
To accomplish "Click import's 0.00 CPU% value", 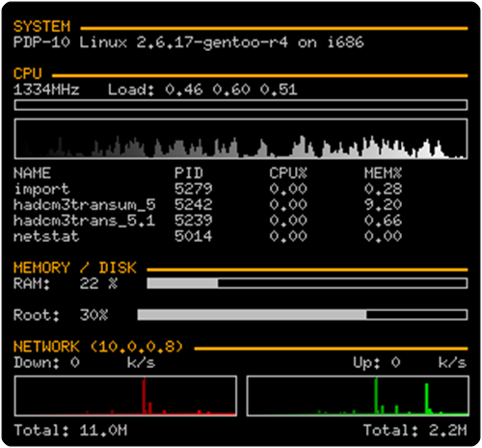I will click(288, 189).
